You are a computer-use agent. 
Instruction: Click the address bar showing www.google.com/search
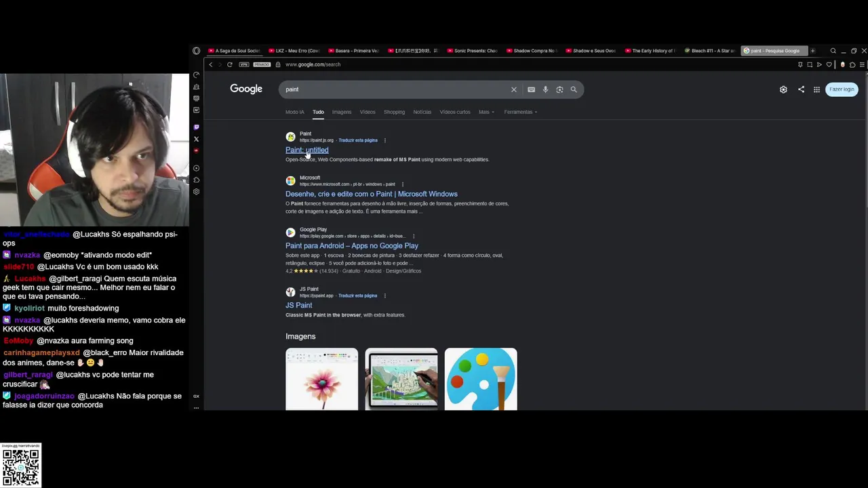click(313, 64)
